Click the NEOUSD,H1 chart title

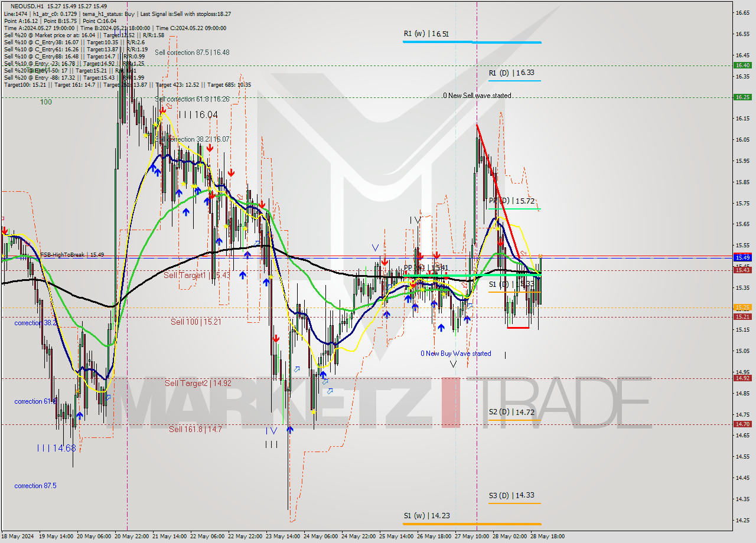coord(27,5)
